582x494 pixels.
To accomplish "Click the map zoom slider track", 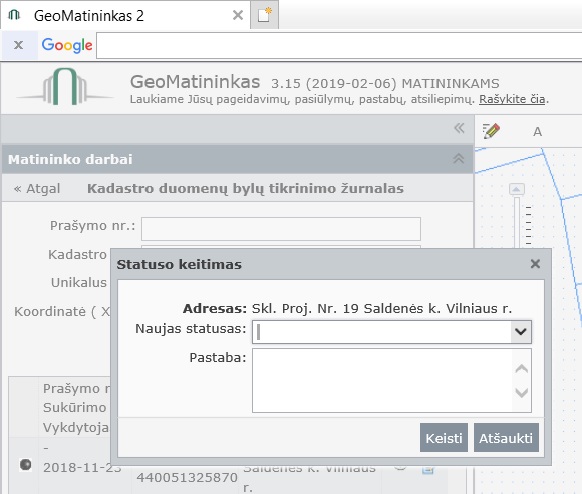I will tap(517, 222).
